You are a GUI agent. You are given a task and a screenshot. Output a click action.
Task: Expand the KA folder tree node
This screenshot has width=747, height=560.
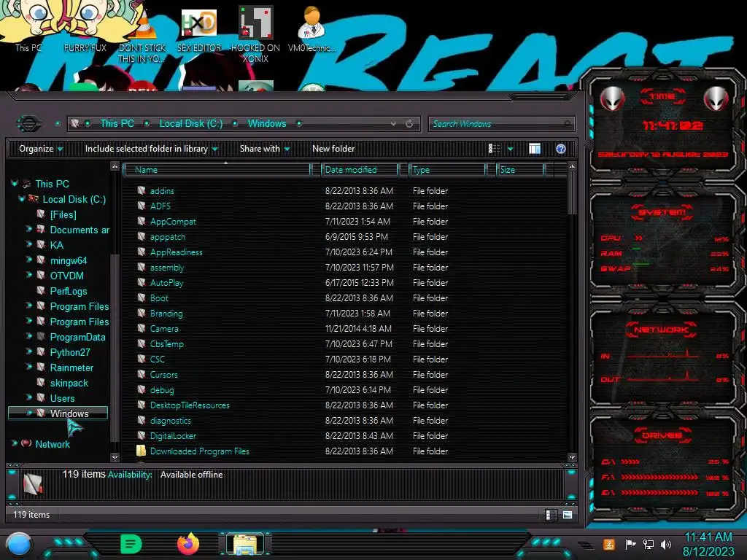pos(28,244)
